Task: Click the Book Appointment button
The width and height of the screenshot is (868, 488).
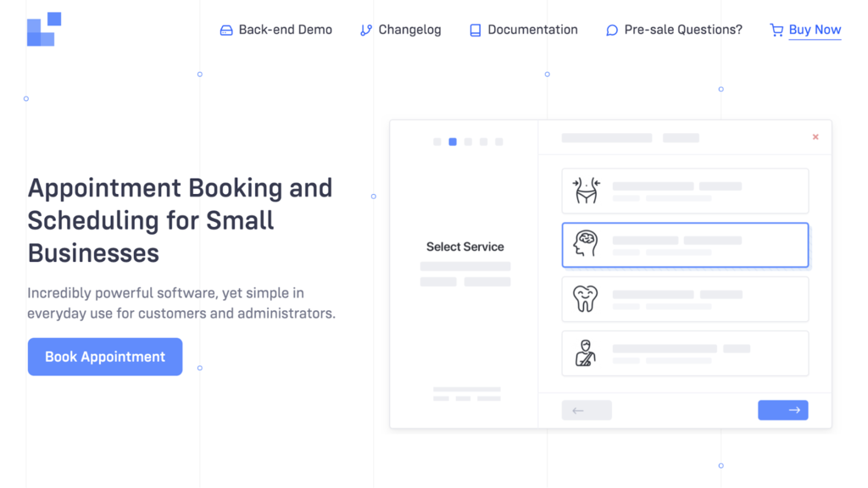Action: click(x=105, y=357)
